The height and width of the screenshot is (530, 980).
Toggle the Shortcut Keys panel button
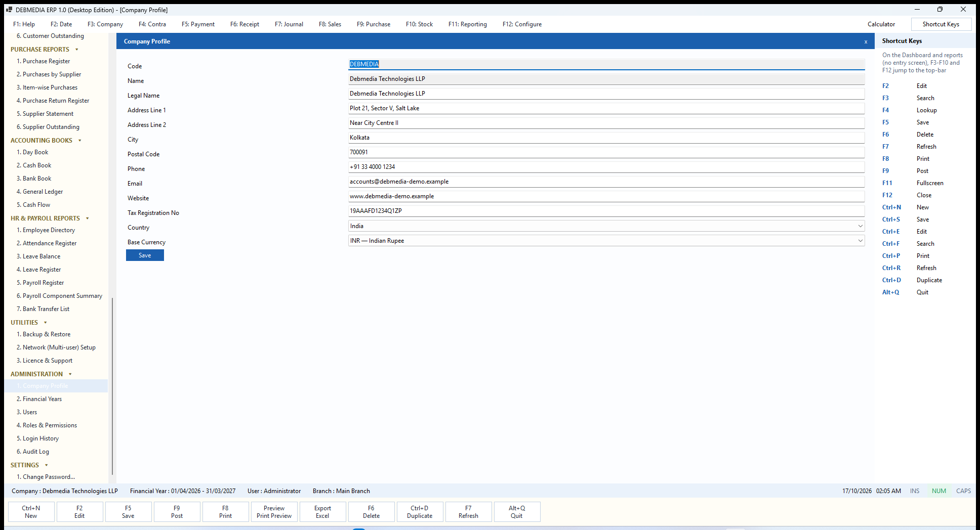click(x=941, y=24)
